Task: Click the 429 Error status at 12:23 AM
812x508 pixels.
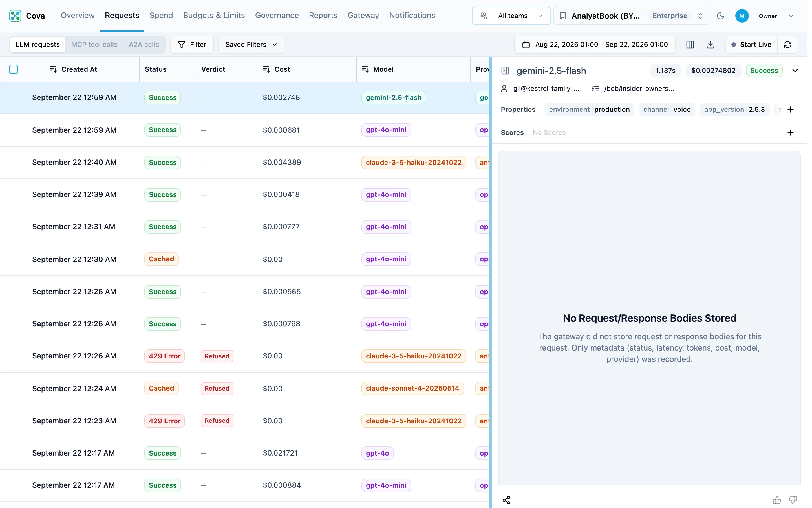Action: (164, 421)
